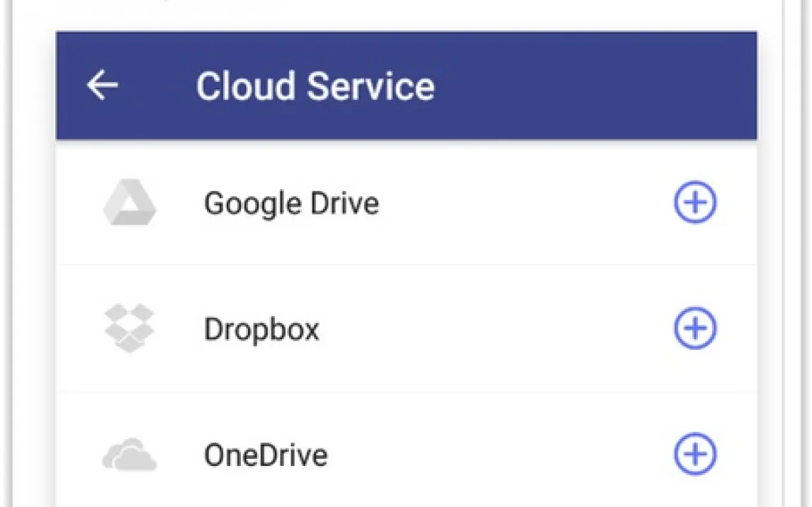
Task: Add Google Drive with its plus icon
Action: (x=694, y=203)
